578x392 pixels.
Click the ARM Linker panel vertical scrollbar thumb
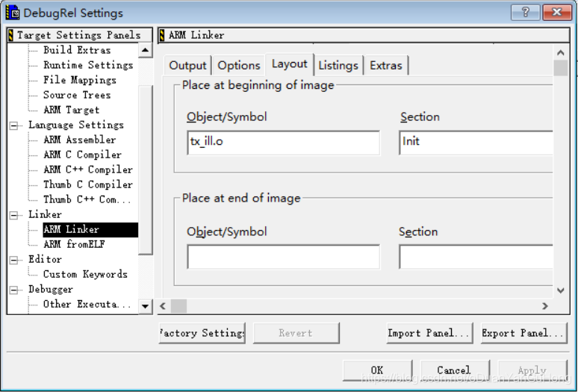click(x=561, y=68)
